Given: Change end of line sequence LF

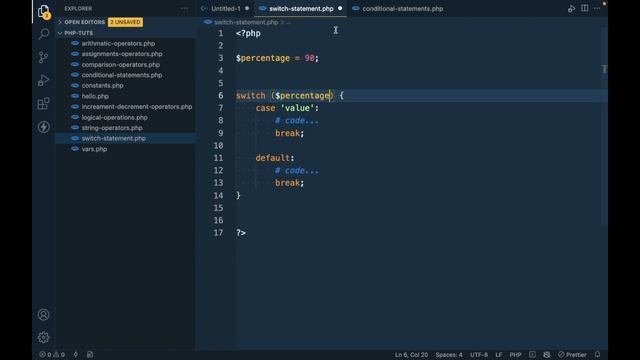Looking at the screenshot, I should (498, 355).
